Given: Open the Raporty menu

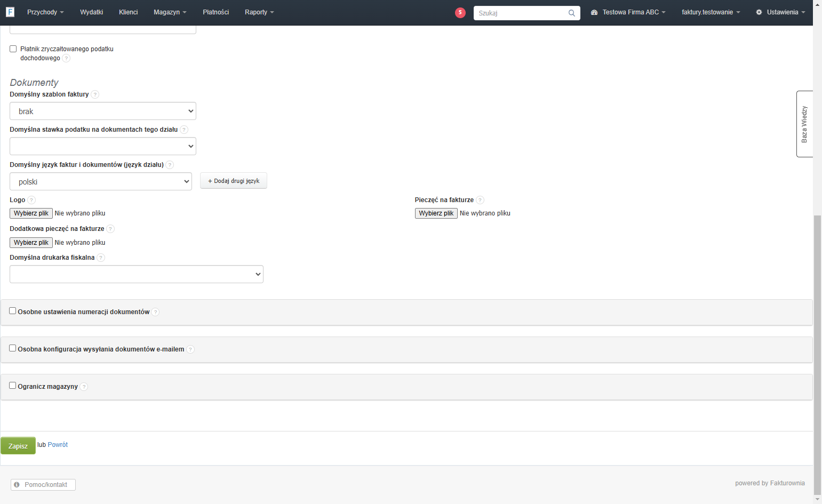Looking at the screenshot, I should 259,12.
